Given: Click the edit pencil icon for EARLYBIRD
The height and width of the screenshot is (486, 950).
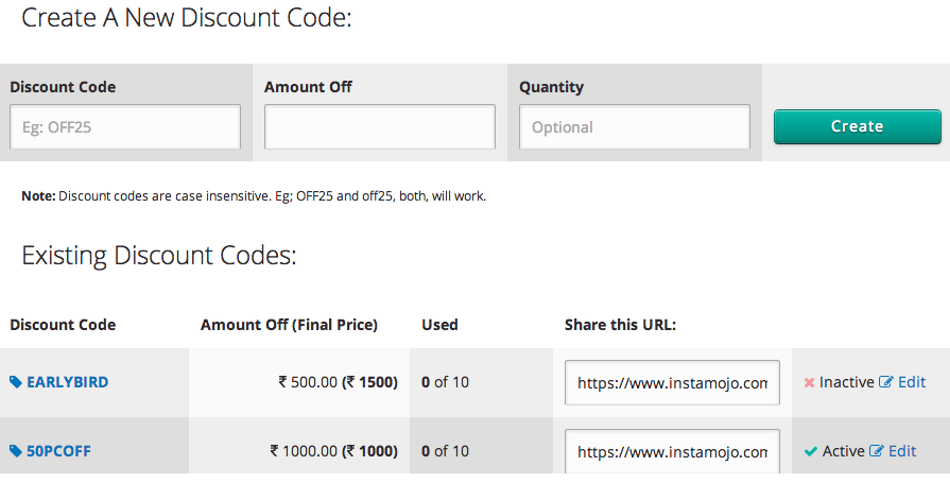Looking at the screenshot, I should click(x=886, y=382).
